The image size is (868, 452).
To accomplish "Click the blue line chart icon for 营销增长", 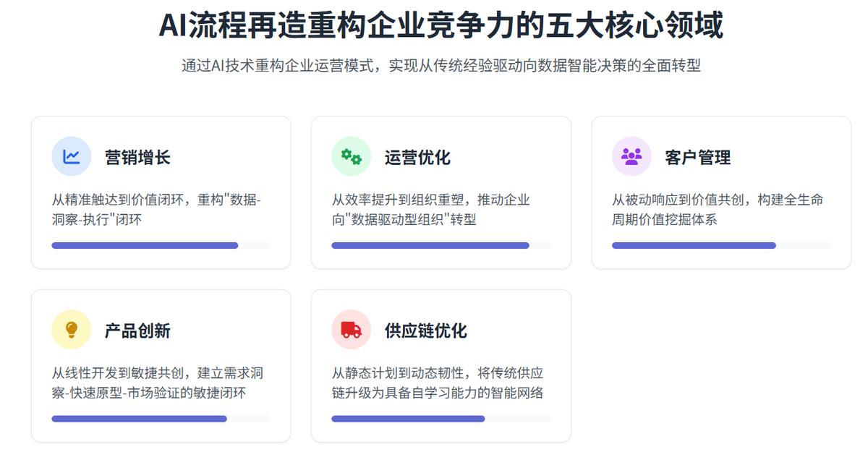I will pyautogui.click(x=71, y=156).
